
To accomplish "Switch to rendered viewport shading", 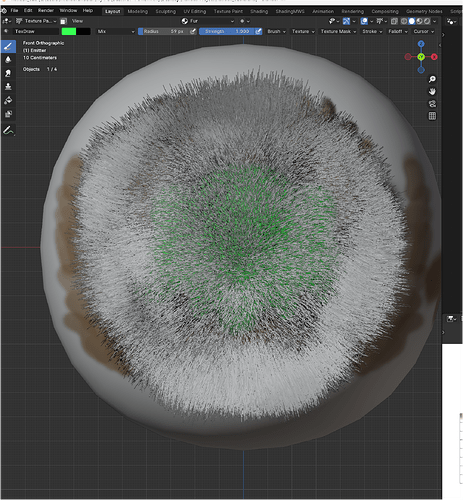I will pos(427,21).
